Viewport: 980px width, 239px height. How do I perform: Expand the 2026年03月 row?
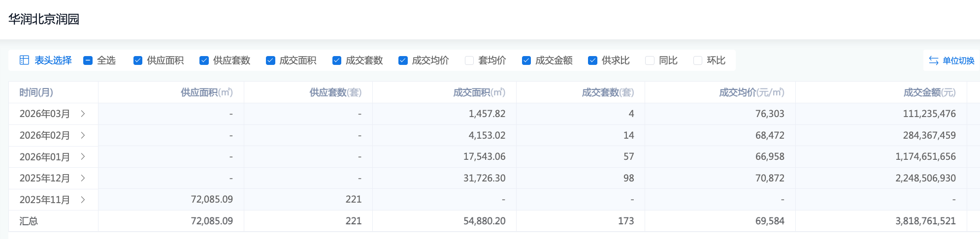click(x=83, y=114)
